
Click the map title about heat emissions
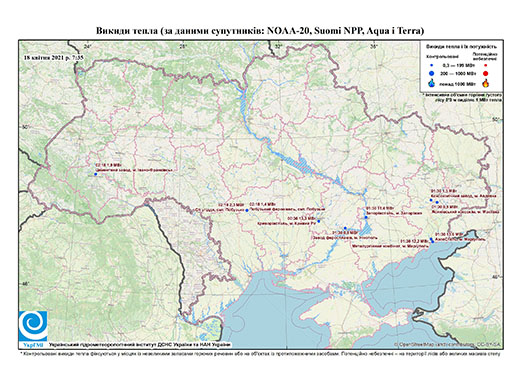point(260,31)
